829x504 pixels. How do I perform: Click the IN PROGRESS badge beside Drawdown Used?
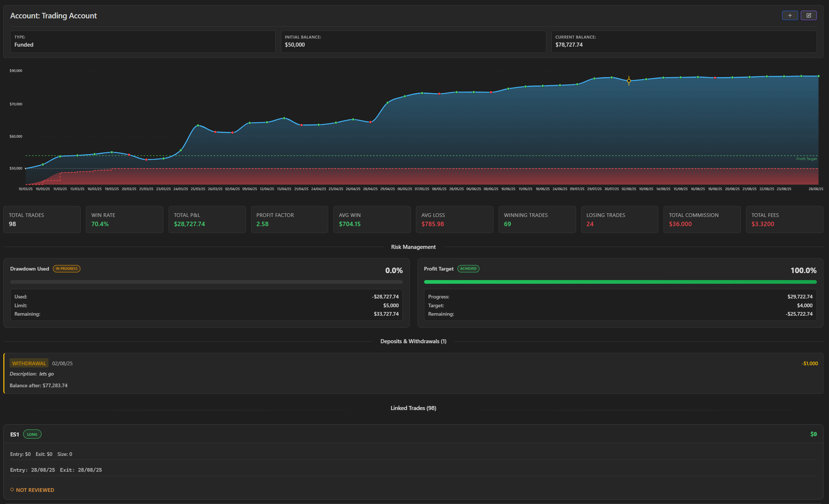(x=66, y=269)
